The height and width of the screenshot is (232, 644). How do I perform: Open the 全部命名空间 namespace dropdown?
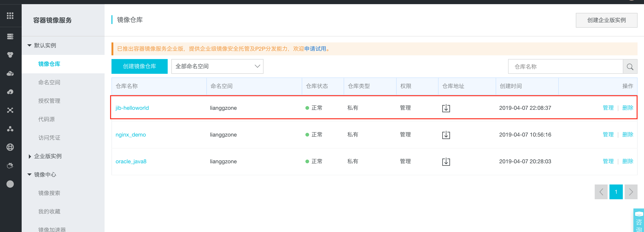click(217, 66)
